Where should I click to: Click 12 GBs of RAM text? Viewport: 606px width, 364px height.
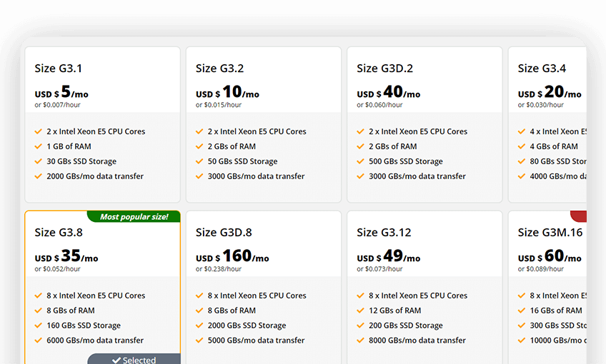point(395,310)
